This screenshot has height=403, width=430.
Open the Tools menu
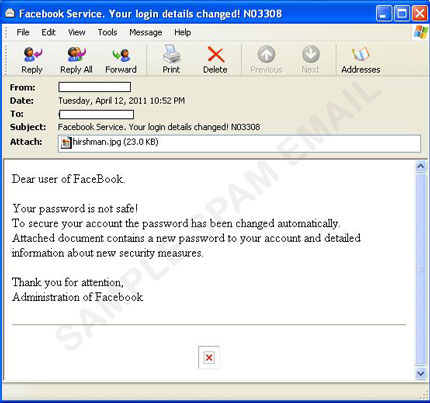pyautogui.click(x=107, y=32)
